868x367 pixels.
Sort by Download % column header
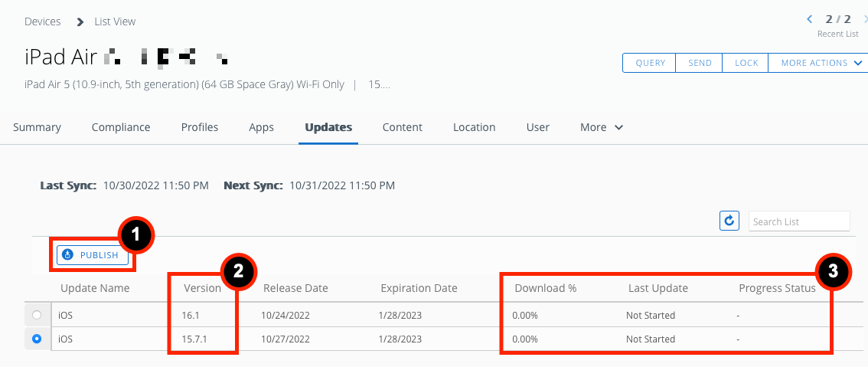tap(546, 288)
